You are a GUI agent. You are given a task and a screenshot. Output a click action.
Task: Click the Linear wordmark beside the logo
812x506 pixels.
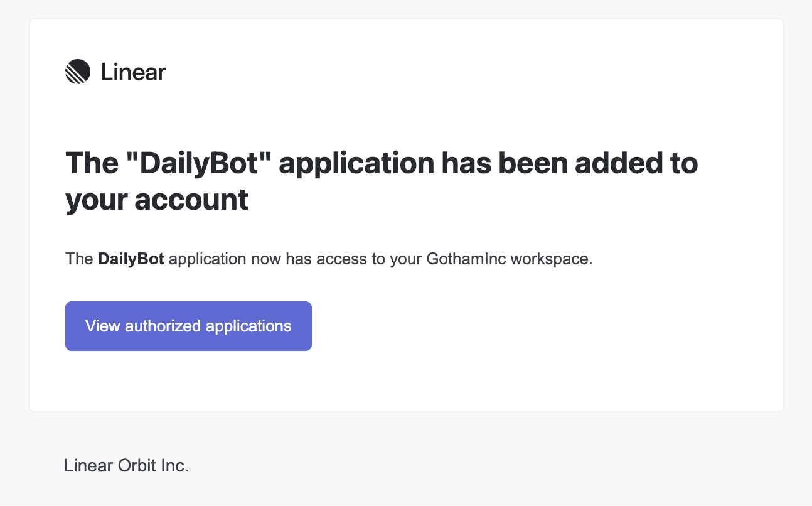pyautogui.click(x=133, y=73)
